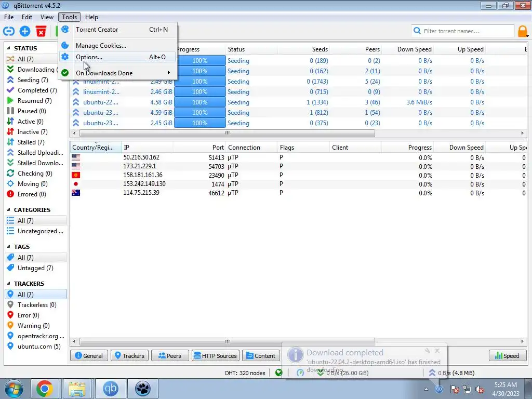The width and height of the screenshot is (532, 399).
Task: Click the orange lock icon by filter
Action: tap(523, 31)
